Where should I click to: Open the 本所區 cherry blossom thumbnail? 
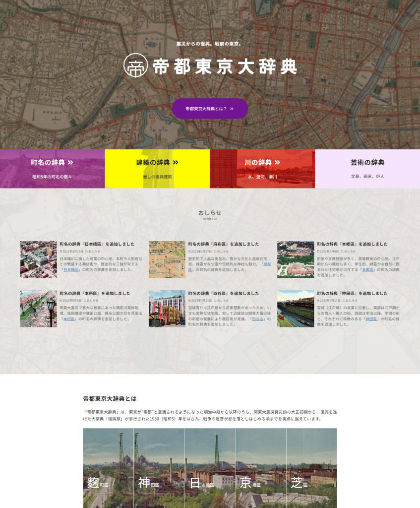tap(38, 309)
